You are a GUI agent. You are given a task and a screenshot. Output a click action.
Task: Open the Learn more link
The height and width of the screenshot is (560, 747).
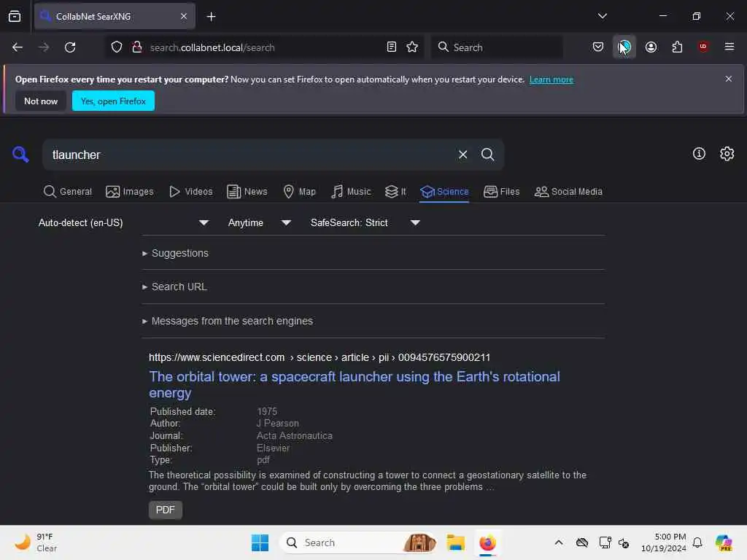tap(551, 79)
